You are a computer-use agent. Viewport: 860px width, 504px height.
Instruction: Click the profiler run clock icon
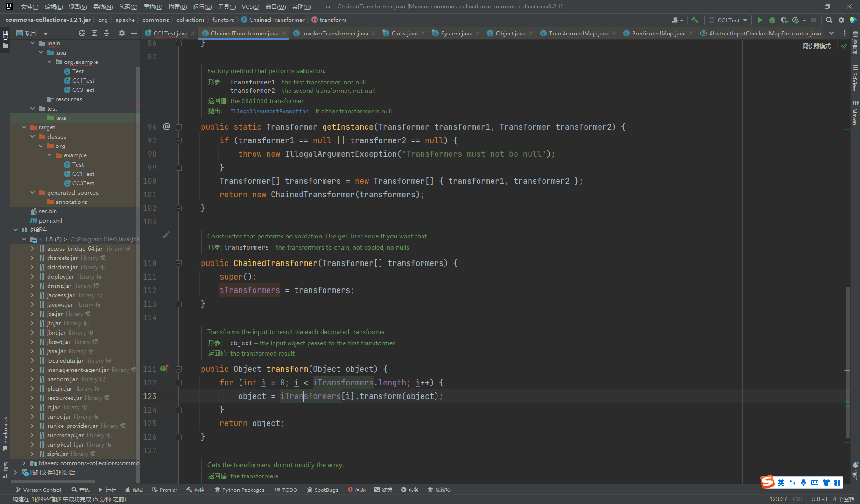796,20
